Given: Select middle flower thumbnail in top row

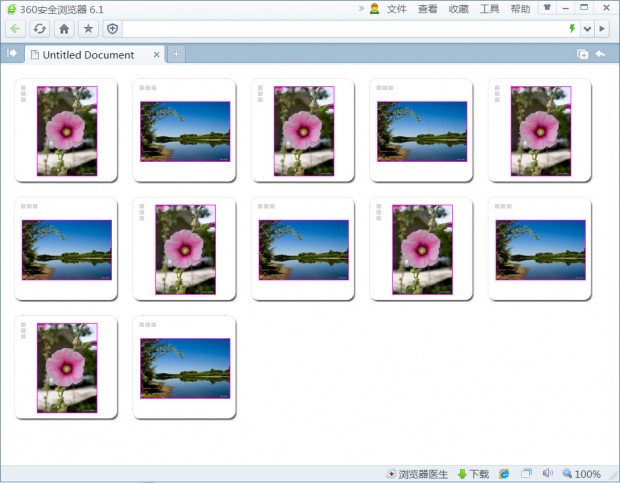Looking at the screenshot, I should [304, 131].
